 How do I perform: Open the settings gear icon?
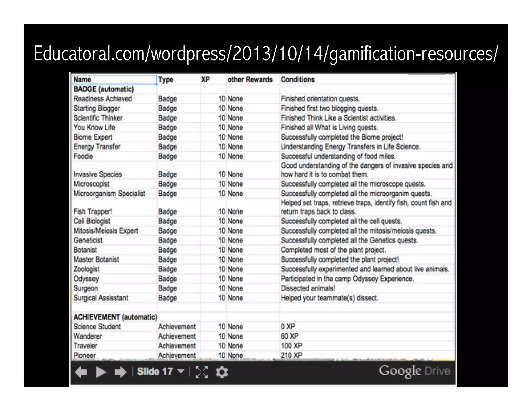222,372
